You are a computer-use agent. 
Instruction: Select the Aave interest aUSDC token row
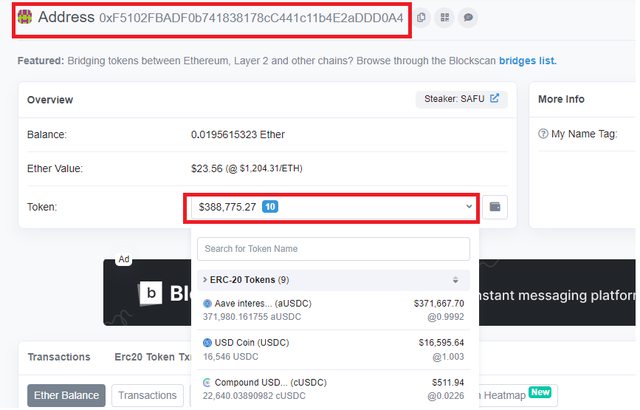pos(333,309)
